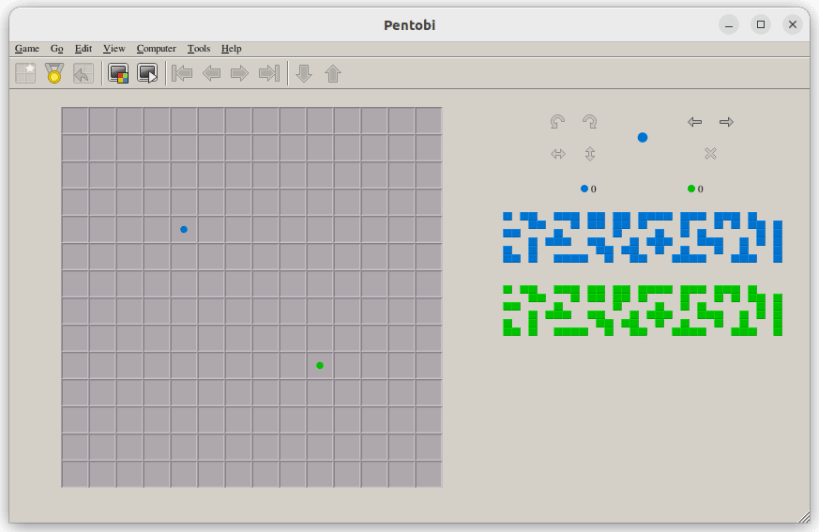
Task: Pick the blue vertical three-square bar
Action: coord(533,250)
